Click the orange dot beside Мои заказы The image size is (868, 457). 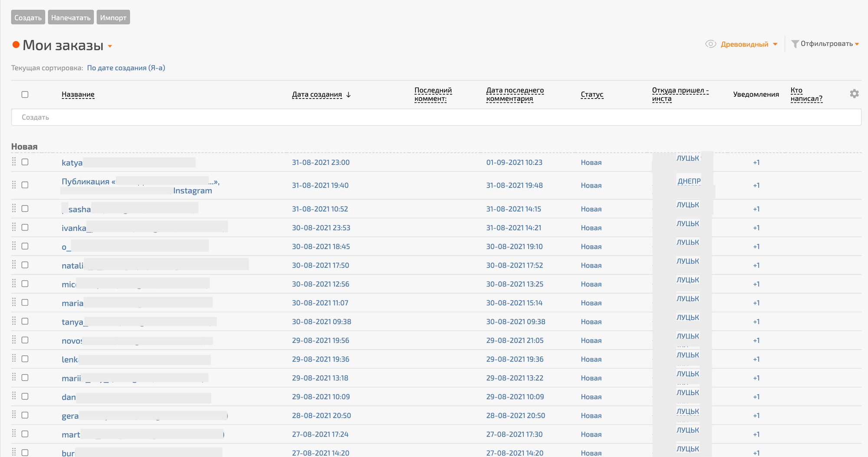pos(16,45)
